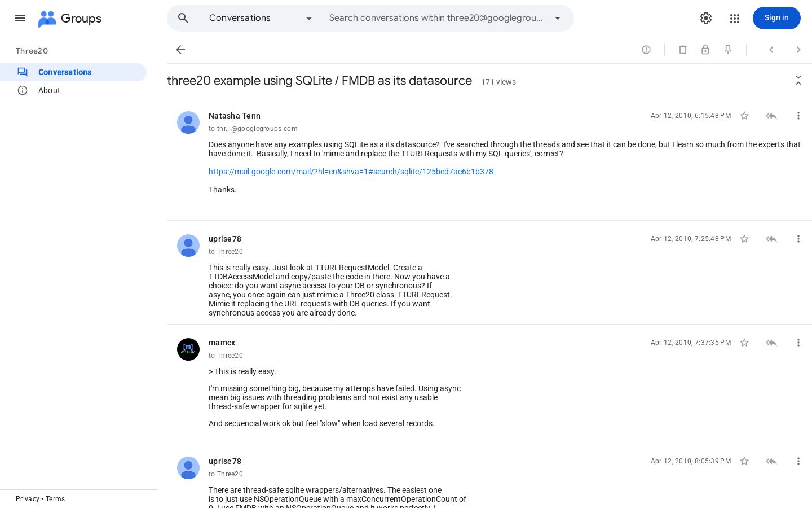Open the Google apps grid
The height and width of the screenshot is (508, 812).
[734, 18]
